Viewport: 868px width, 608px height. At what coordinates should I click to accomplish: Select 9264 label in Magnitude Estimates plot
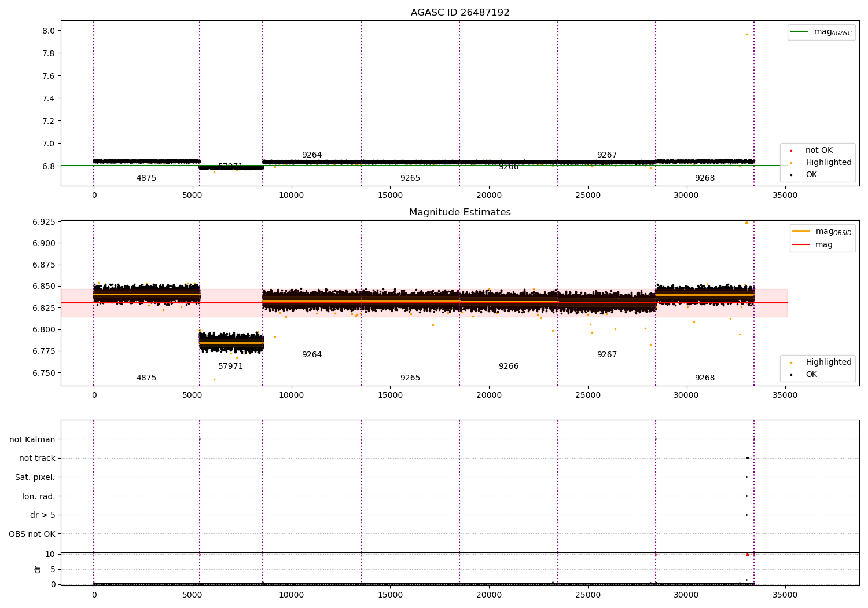pyautogui.click(x=312, y=355)
